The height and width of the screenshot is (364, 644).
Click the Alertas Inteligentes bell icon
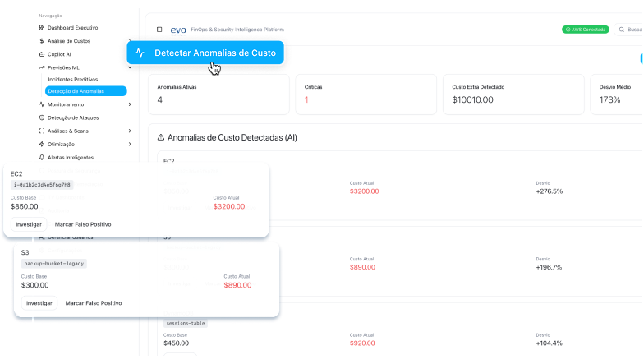click(41, 157)
